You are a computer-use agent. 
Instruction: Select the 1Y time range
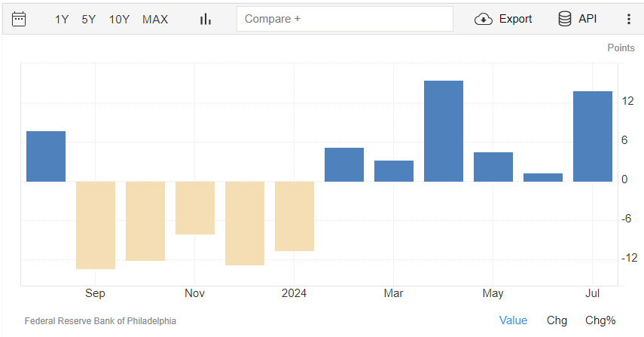pyautogui.click(x=62, y=20)
